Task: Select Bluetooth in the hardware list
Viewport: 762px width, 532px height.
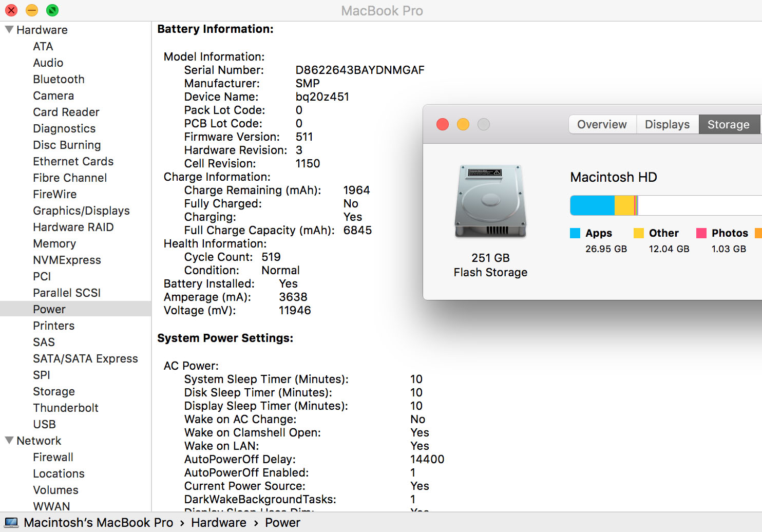Action: tap(59, 79)
